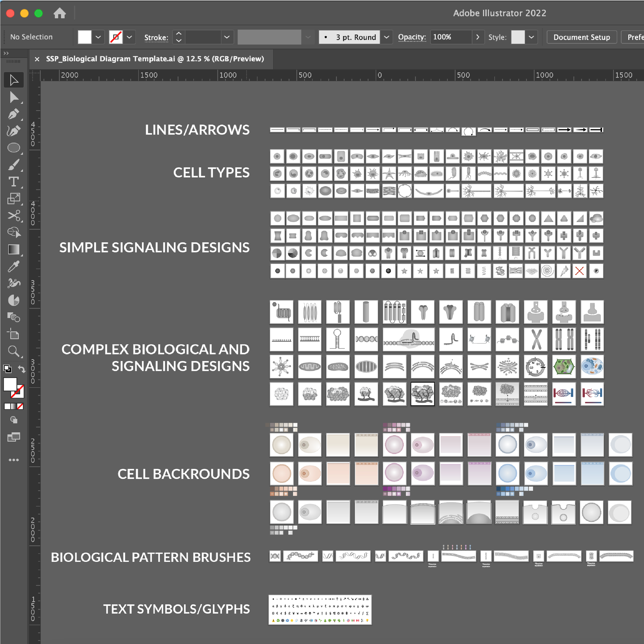This screenshot has width=644, height=644.
Task: Go to the Home screen icon
Action: point(60,13)
